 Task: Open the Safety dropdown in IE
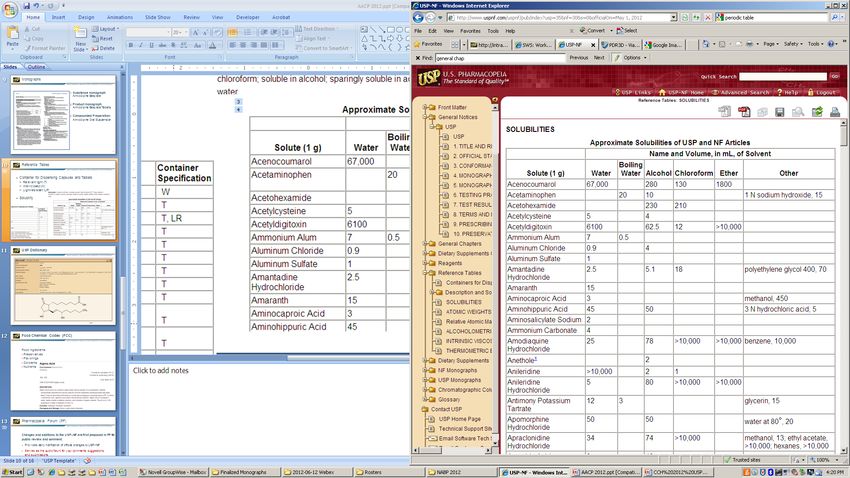(793, 44)
